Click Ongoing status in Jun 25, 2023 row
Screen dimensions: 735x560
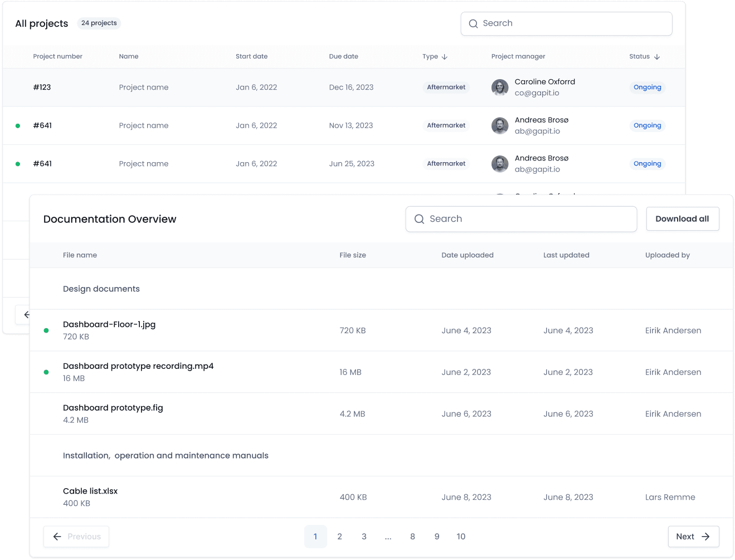647,164
